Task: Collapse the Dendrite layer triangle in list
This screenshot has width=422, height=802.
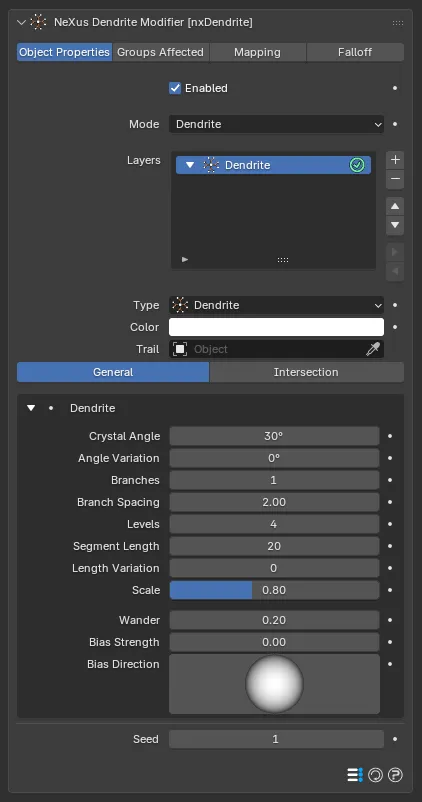Action: click(x=190, y=165)
